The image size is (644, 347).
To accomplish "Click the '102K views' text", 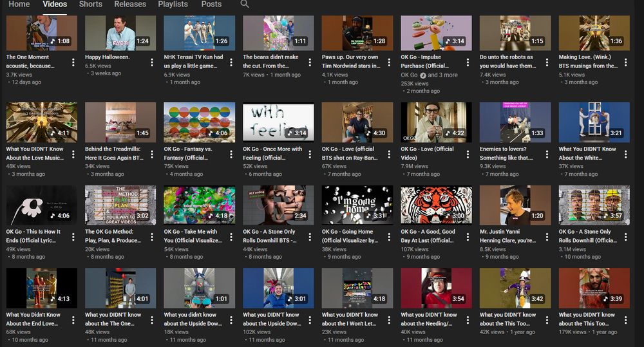I will pos(257,332).
